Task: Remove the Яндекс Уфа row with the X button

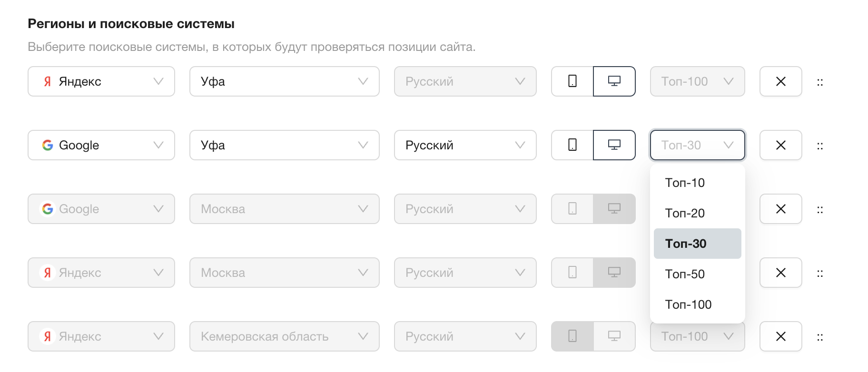Action: [x=780, y=81]
